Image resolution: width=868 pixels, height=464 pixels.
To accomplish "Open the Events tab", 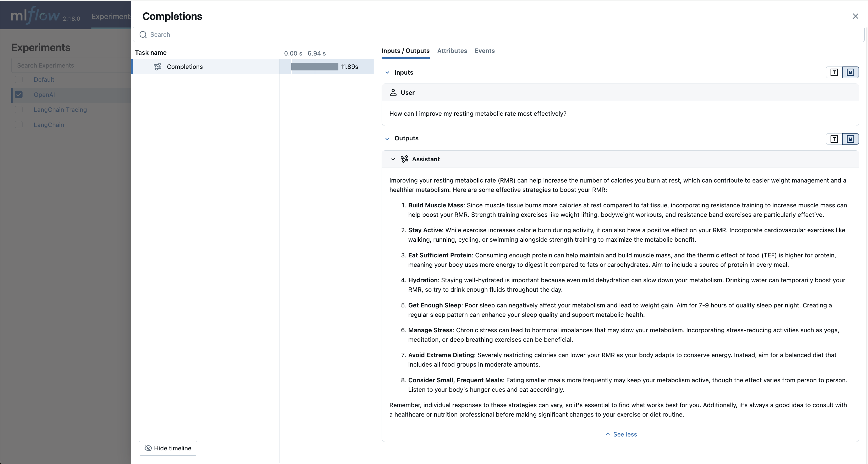I will coord(485,51).
